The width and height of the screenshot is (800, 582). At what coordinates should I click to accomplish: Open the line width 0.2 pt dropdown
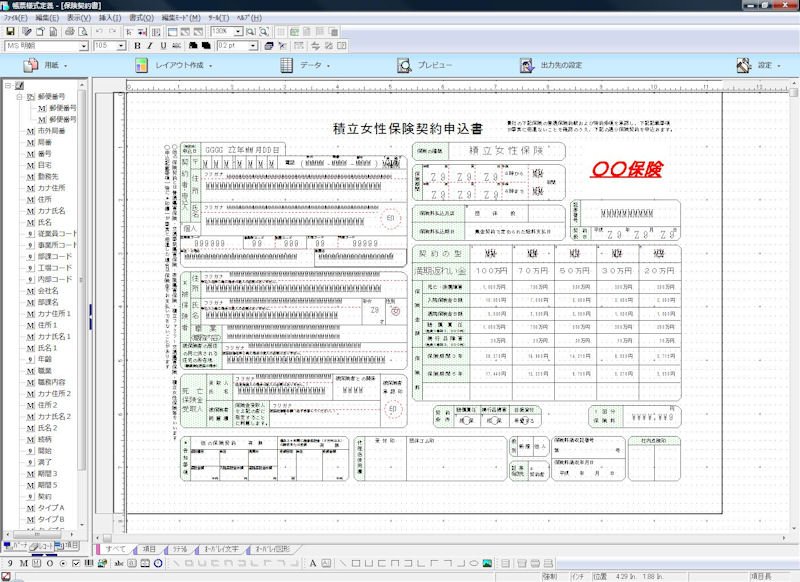point(253,46)
